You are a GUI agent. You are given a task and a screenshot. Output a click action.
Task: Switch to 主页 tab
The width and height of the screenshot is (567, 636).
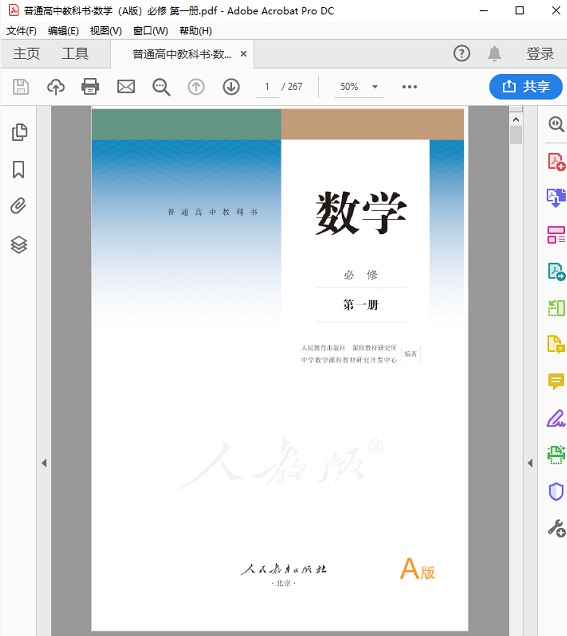point(26,54)
